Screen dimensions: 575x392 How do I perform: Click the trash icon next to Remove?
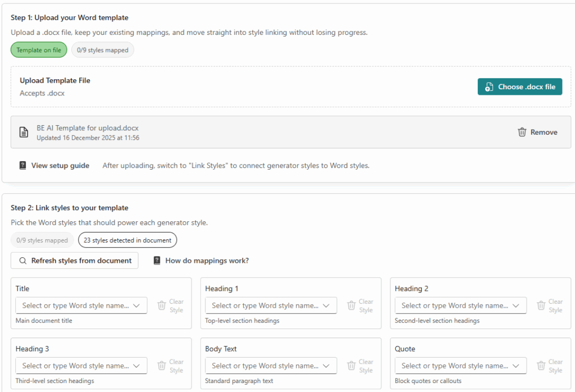[x=522, y=132]
